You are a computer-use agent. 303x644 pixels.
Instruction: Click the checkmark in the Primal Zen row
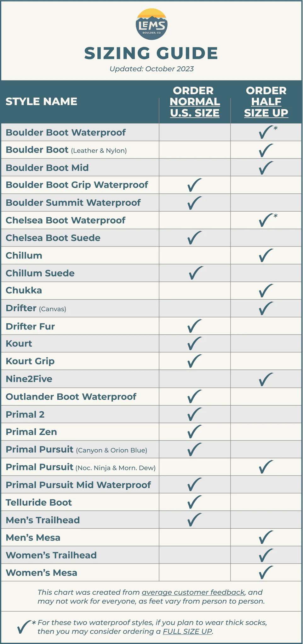(x=194, y=432)
